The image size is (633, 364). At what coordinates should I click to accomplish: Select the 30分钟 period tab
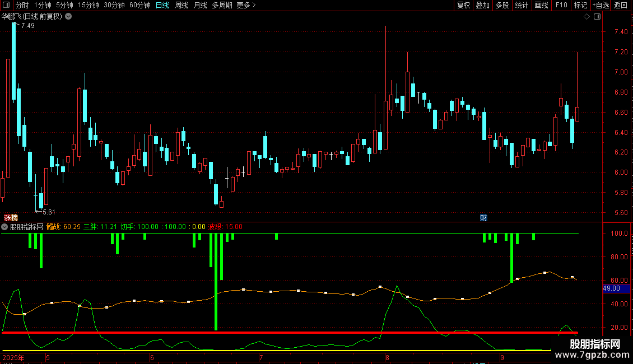(x=114, y=5)
